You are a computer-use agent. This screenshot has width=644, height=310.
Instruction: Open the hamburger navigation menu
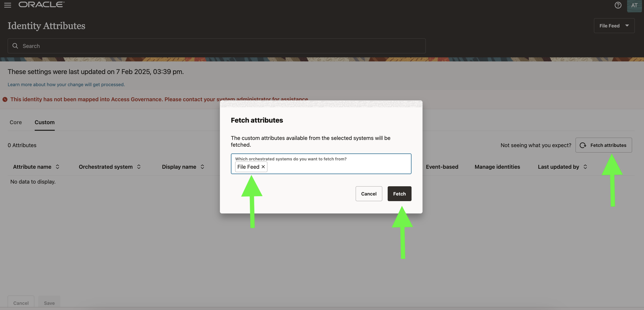tap(7, 5)
